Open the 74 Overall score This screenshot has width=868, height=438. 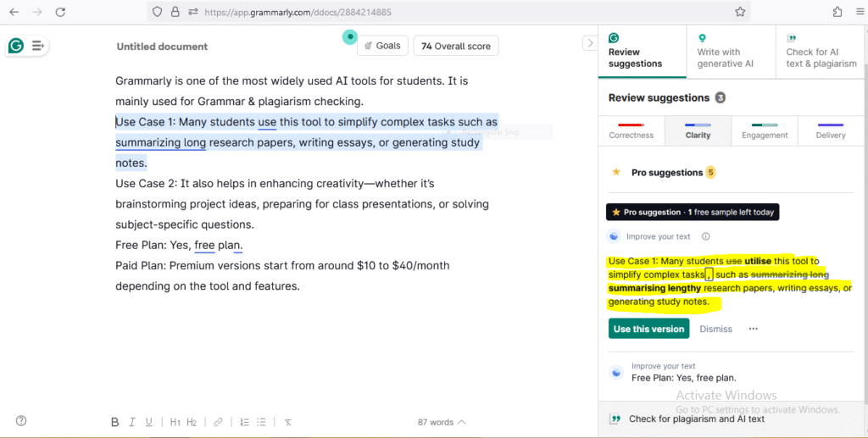pyautogui.click(x=455, y=46)
